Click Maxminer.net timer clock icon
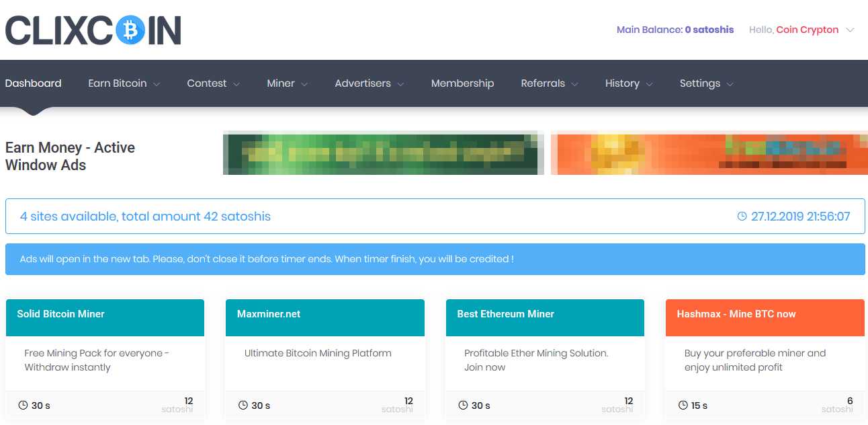 243,405
